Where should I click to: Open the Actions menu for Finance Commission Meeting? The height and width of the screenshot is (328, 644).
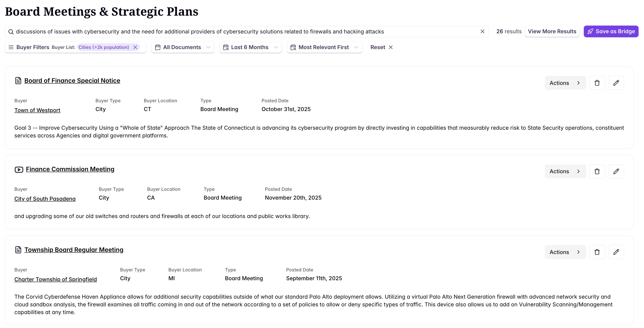[565, 171]
